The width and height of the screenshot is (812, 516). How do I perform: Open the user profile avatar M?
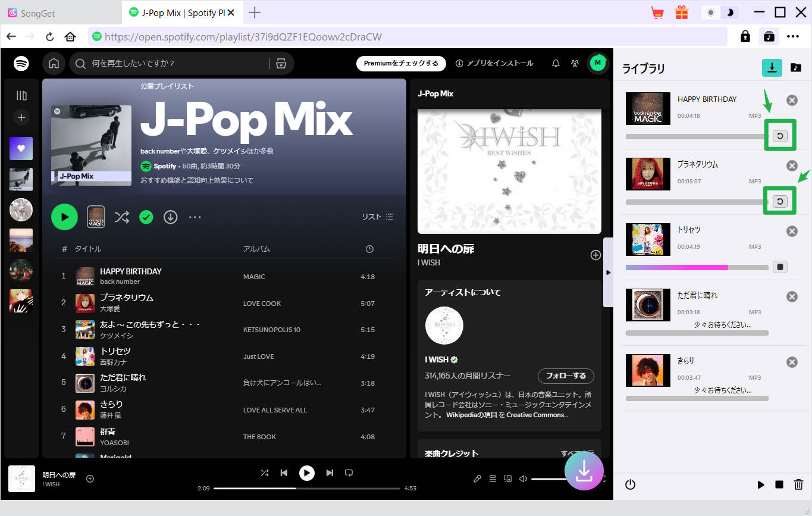[598, 62]
